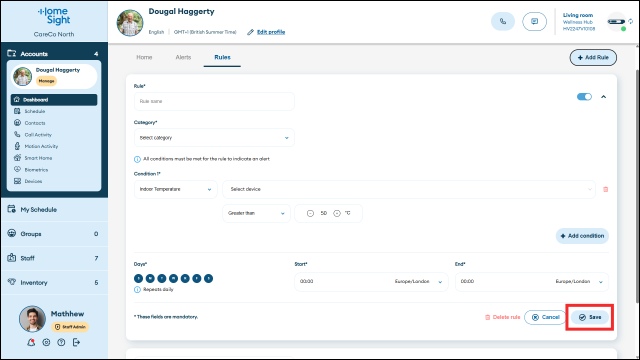Screen dimensions: 640x360
Task: Open help question mark icon in sidebar
Action: 61,342
